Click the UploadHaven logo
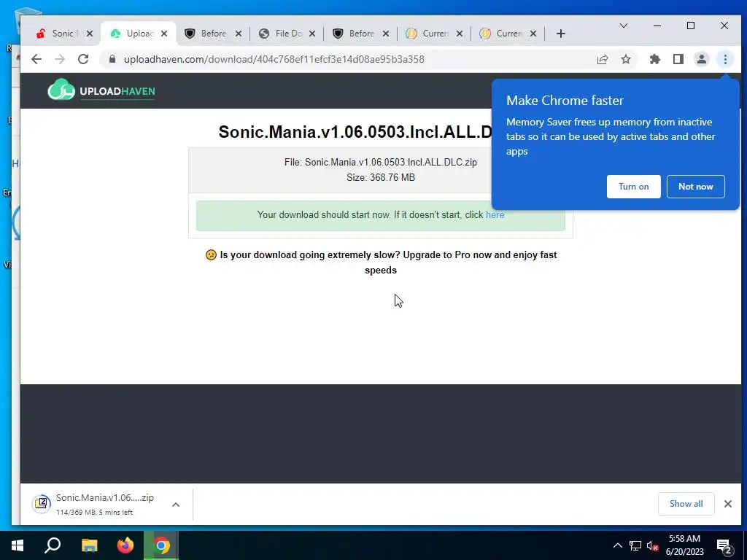Screen dimensions: 747x560 101,90
